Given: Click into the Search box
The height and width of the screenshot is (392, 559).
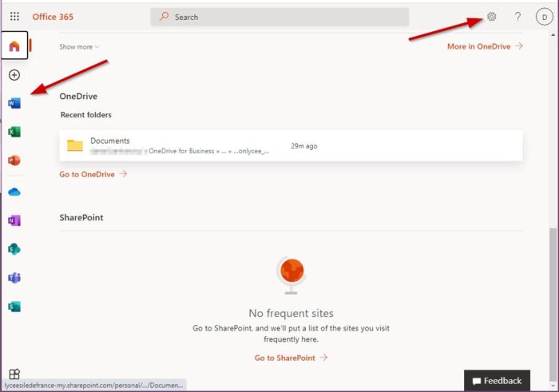Looking at the screenshot, I should [279, 17].
